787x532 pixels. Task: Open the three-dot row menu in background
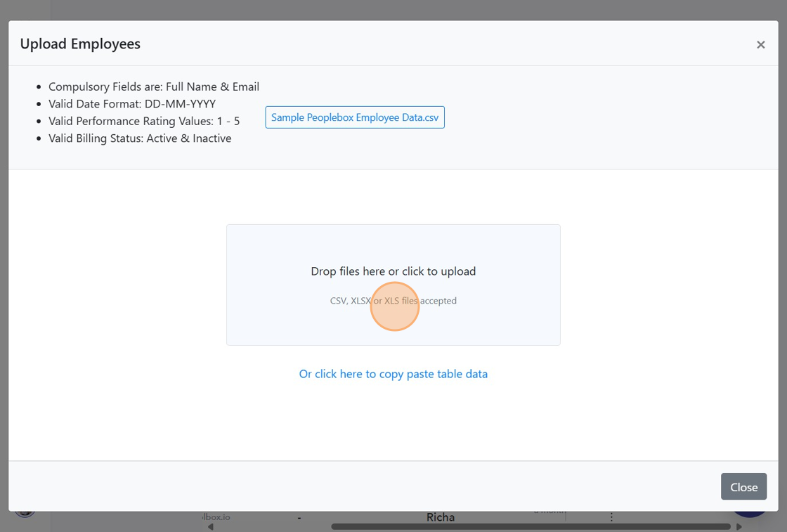click(611, 517)
